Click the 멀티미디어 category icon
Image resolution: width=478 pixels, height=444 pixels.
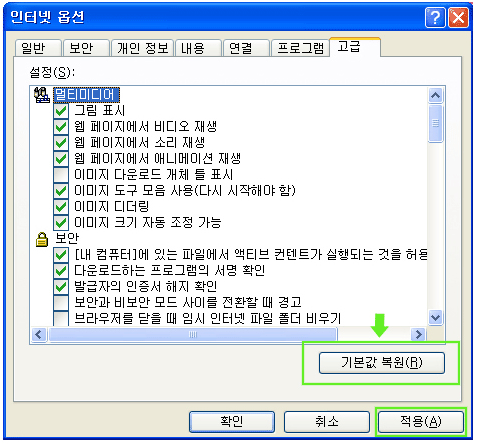pyautogui.click(x=42, y=95)
